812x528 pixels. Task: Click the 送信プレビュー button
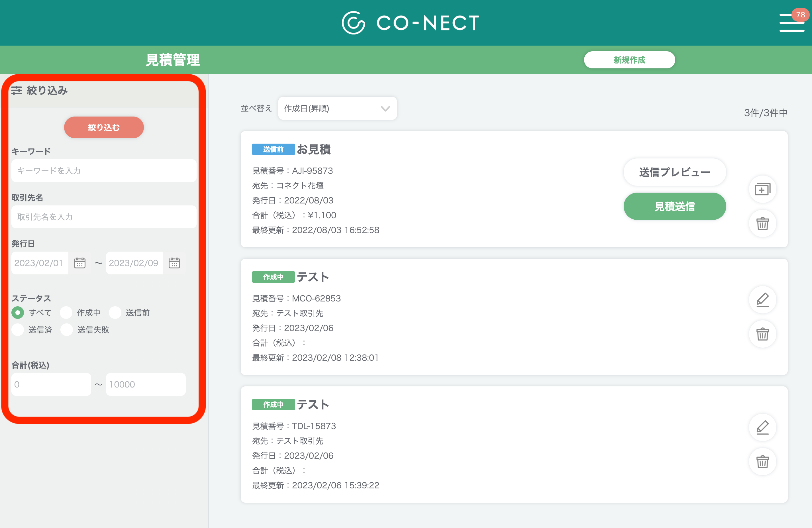pos(674,172)
